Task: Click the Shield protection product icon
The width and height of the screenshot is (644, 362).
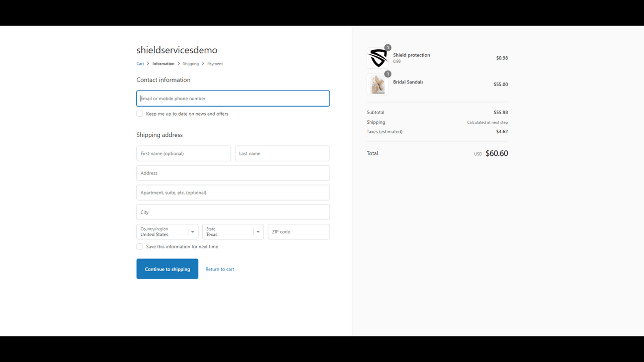Action: tap(378, 57)
